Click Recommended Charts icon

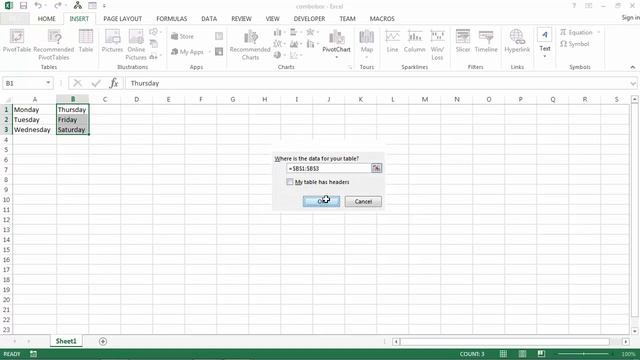coord(250,45)
